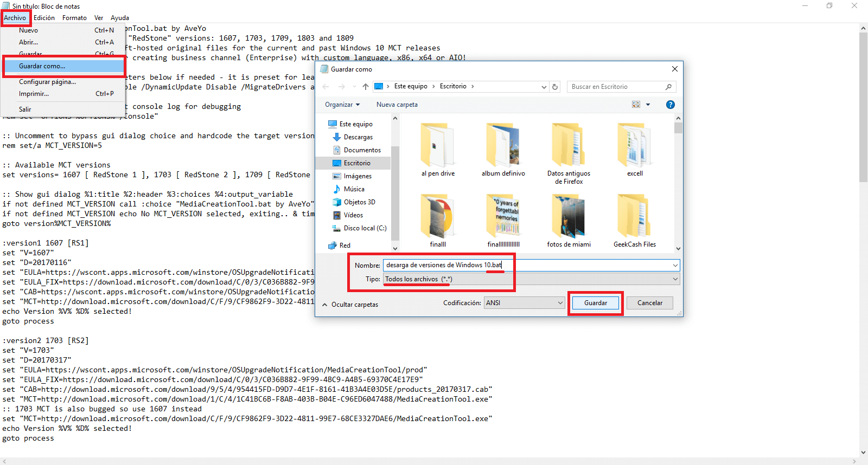Click Escritorio in the address breadcrumb
Image resolution: width=868 pixels, height=465 pixels.
point(453,86)
